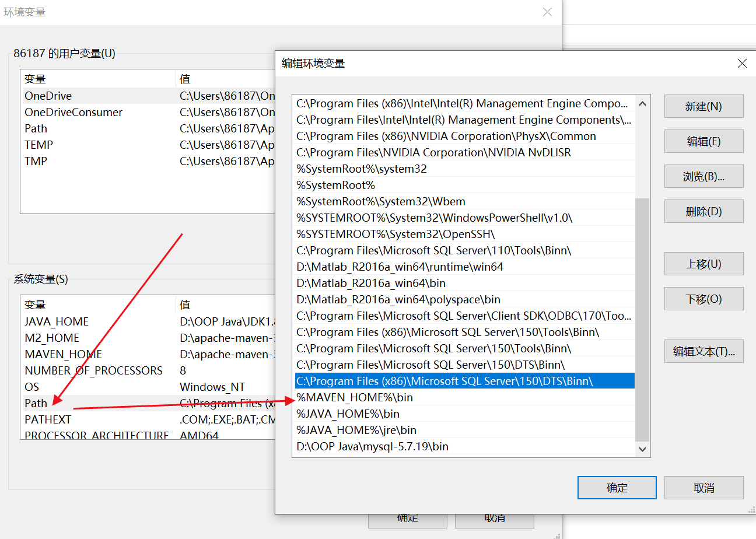Select C:\Program Files\Microsoft SQL Server\150\DTS\Binn\ entry
Viewport: 756px width, 539px height.
point(464,365)
